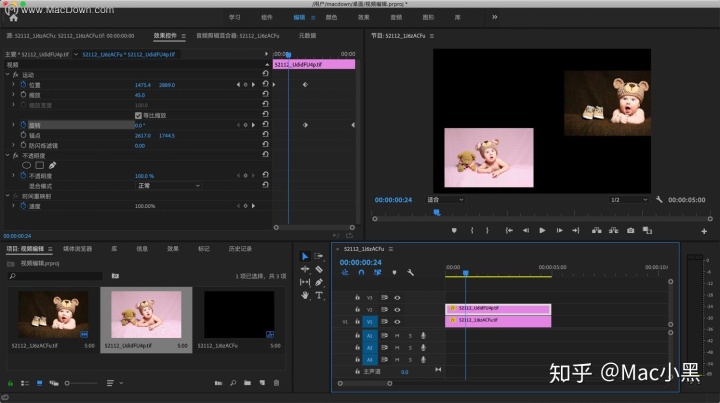Open blend mode dropdown
The width and height of the screenshot is (720, 403).
[169, 185]
